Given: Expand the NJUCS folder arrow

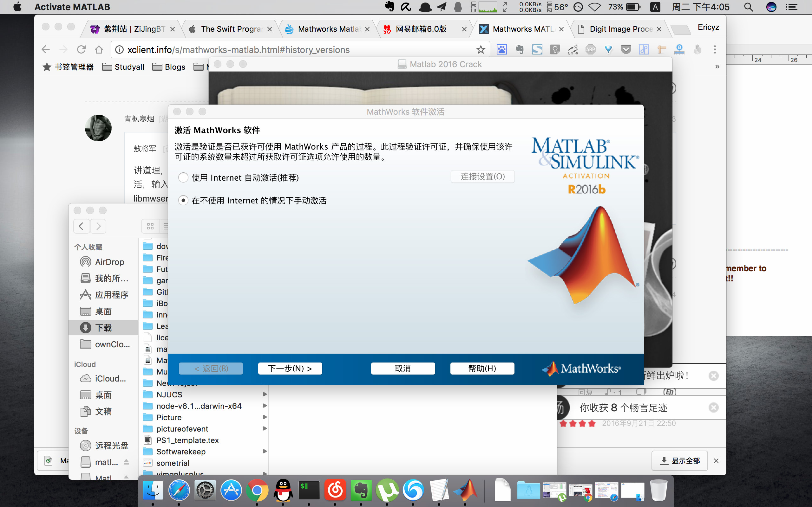Looking at the screenshot, I should coord(265,394).
